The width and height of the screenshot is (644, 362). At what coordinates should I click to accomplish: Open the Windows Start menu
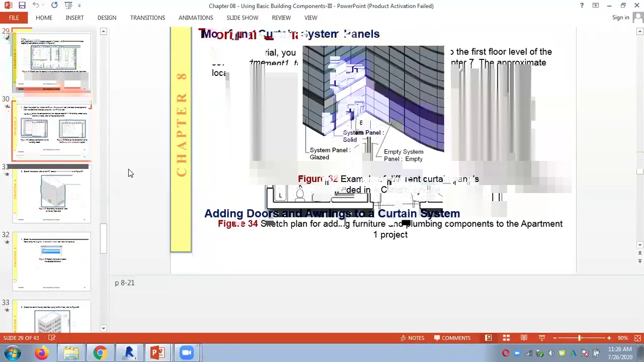(12, 353)
